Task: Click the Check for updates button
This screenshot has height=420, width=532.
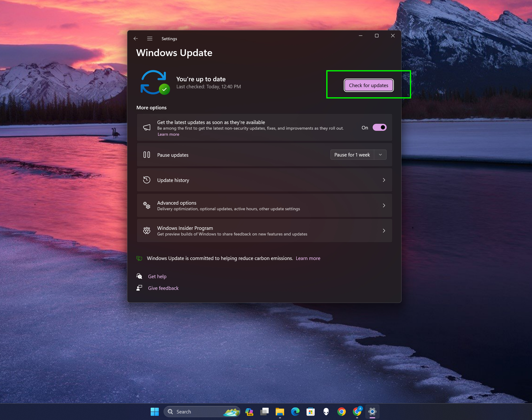Action: point(369,85)
